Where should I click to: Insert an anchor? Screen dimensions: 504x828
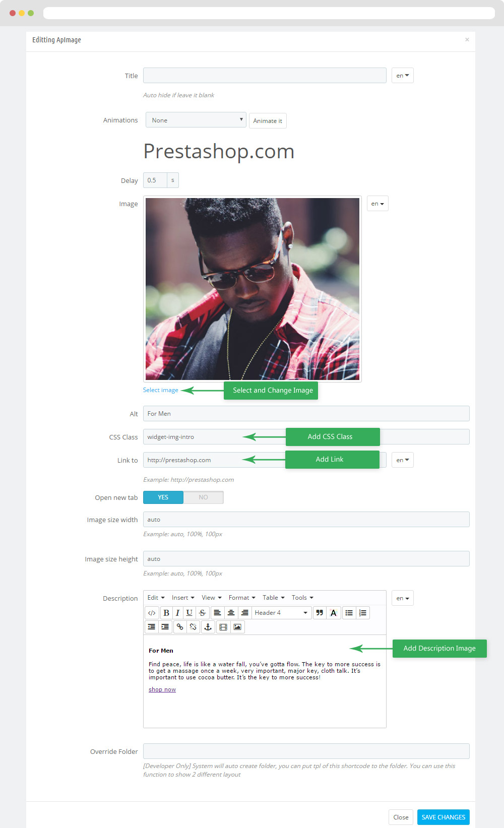[x=208, y=627]
